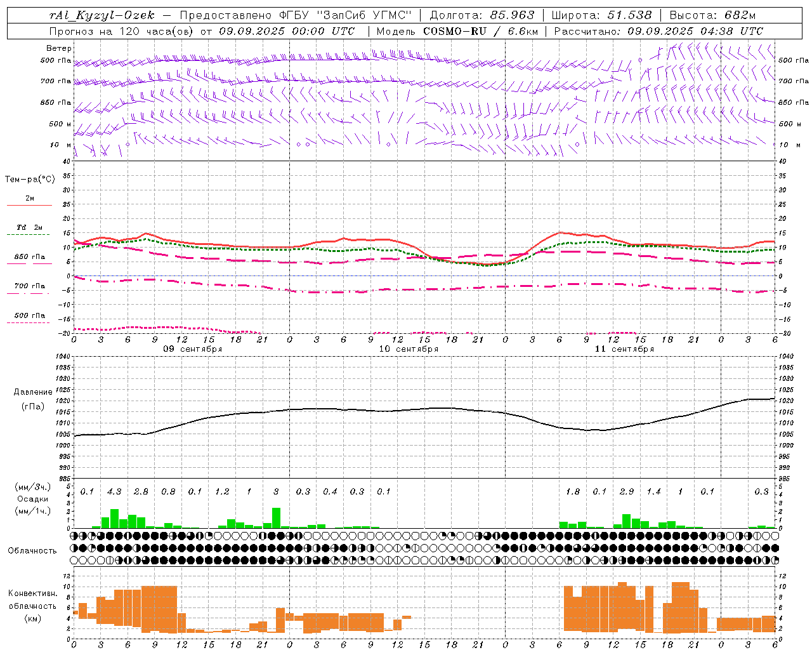Select the forecast line 'Прогноз на 120 часа(ов)'
The height and width of the screenshot is (650, 812).
coord(122,31)
